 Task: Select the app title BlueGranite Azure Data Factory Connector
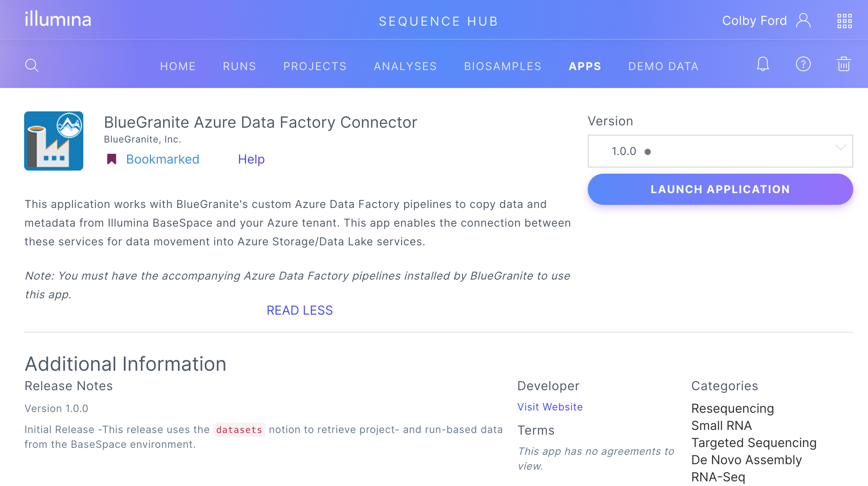pyautogui.click(x=260, y=122)
